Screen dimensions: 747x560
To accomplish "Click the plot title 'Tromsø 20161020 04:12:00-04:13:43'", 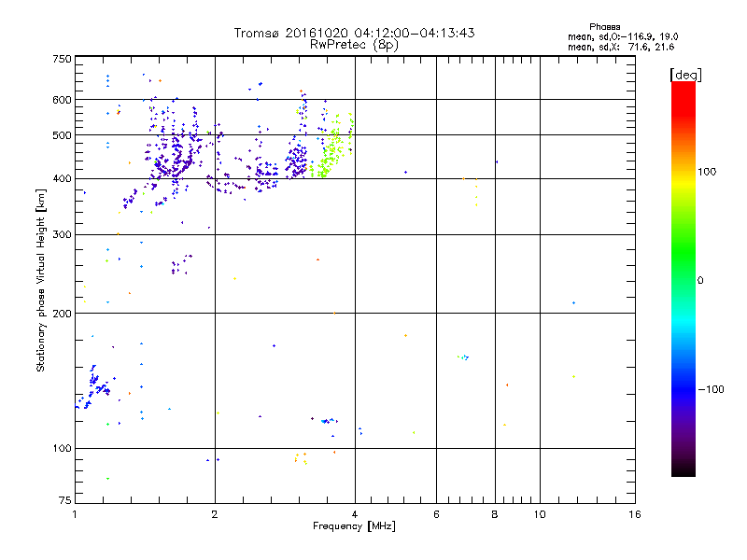I will coord(354,33).
